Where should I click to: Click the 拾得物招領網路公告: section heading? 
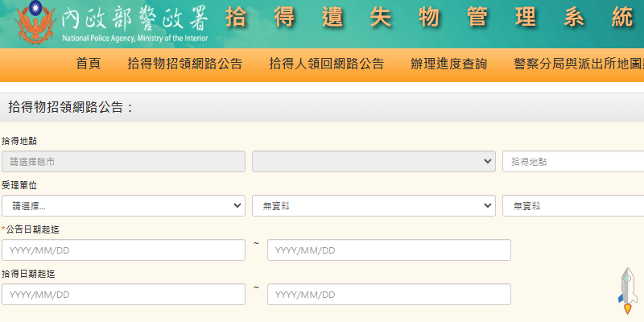point(71,107)
